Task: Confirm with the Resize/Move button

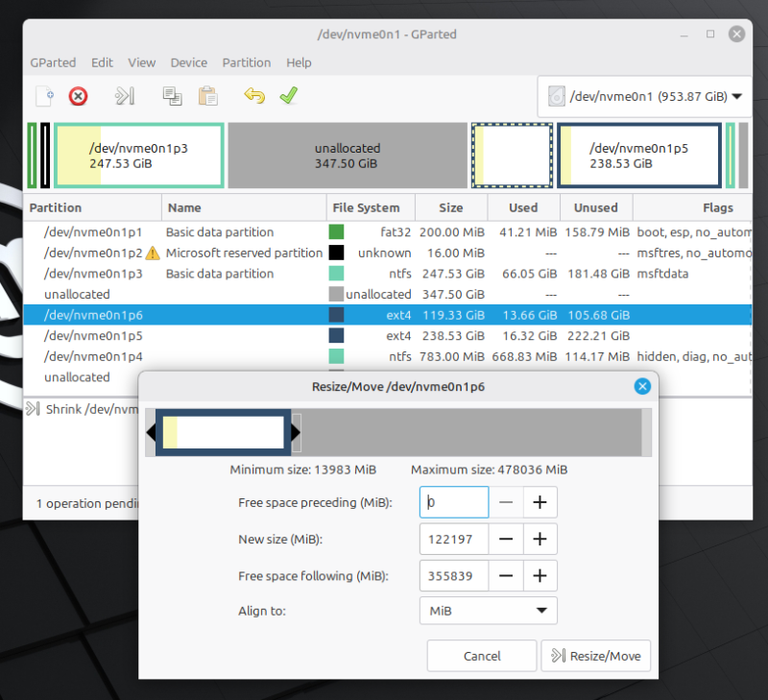Action: tap(596, 656)
